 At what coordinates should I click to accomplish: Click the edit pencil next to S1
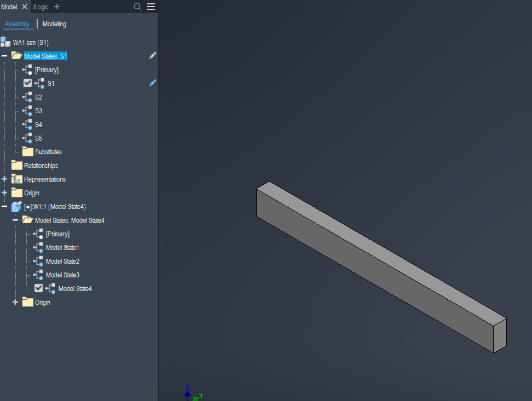click(152, 83)
